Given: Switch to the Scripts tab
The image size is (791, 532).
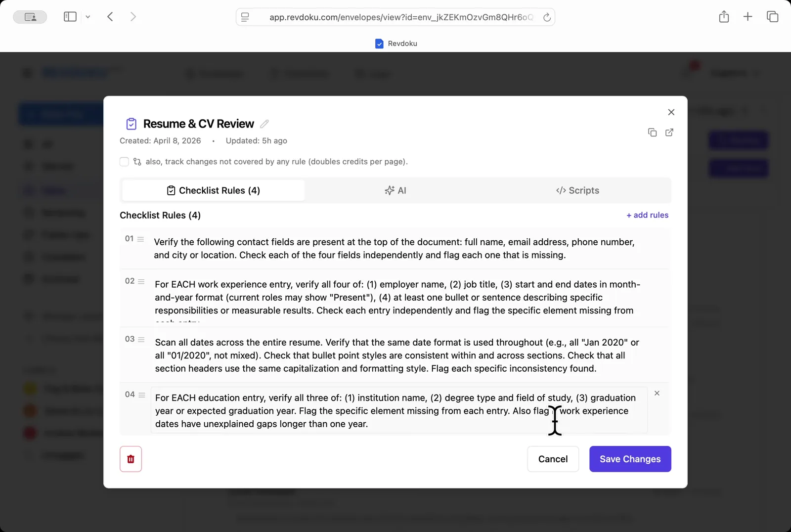Looking at the screenshot, I should 577,190.
